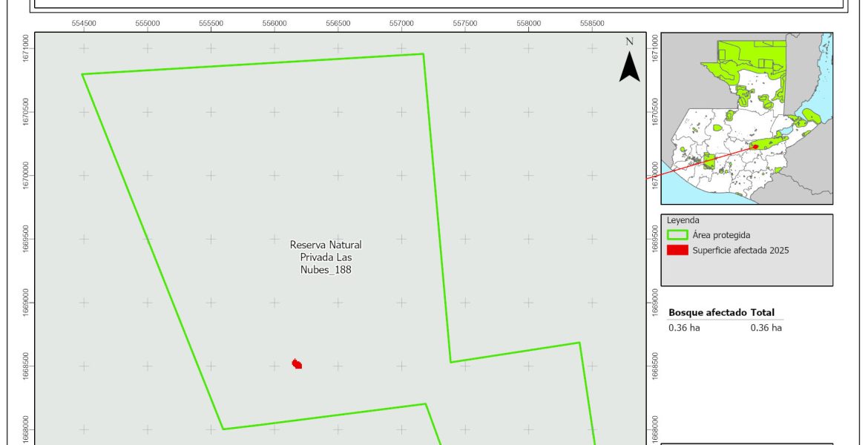The height and width of the screenshot is (445, 868).
Task: Click the Área protegida legend label
Action: tap(721, 235)
